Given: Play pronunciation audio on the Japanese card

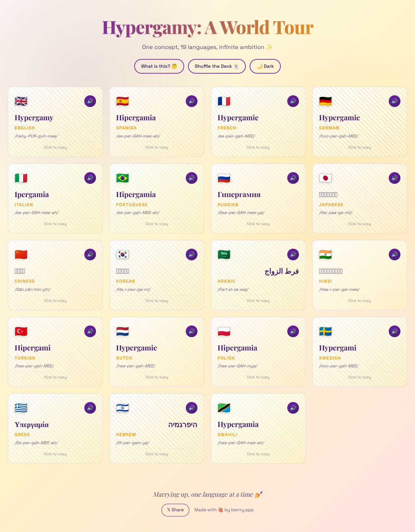Looking at the screenshot, I should coord(394,178).
